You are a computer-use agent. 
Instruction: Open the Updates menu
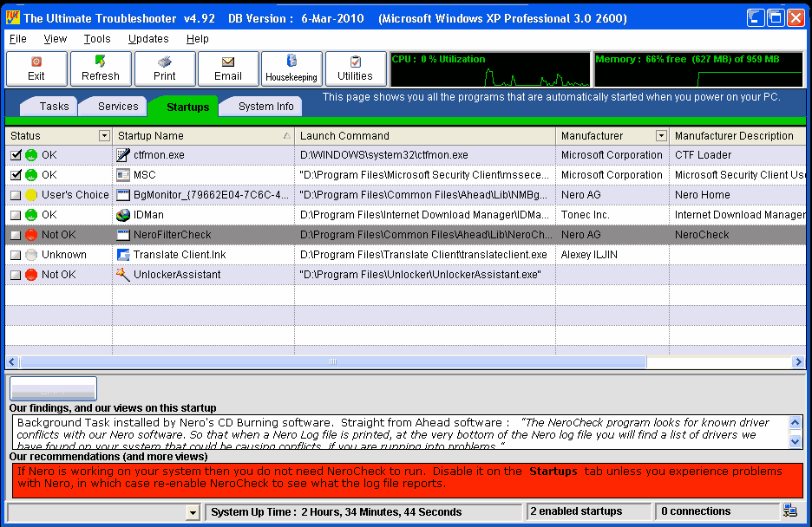pos(148,39)
